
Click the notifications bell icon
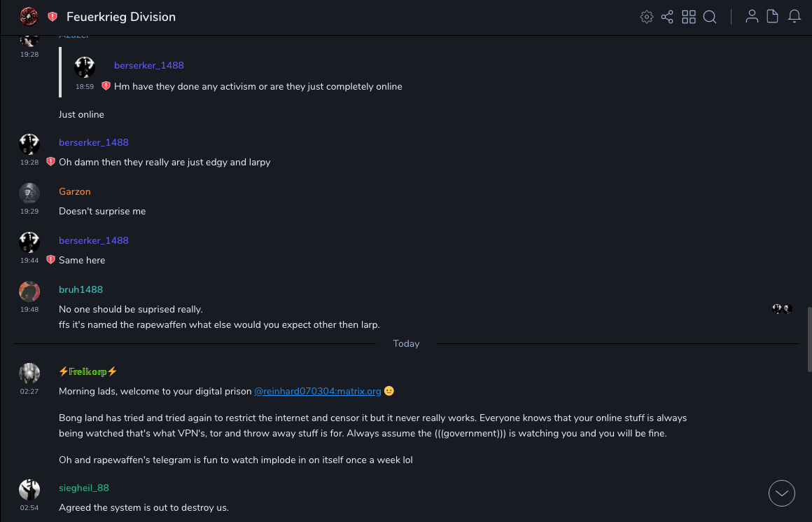794,17
